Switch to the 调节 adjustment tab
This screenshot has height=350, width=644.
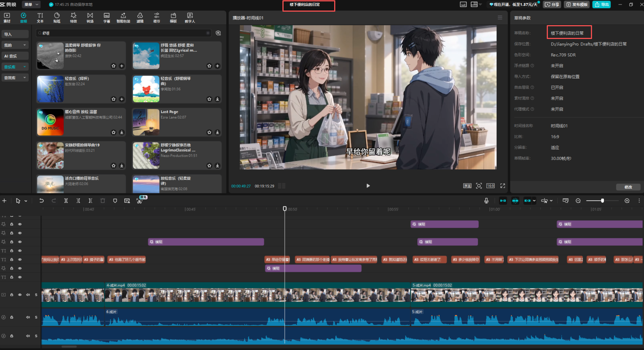click(157, 18)
